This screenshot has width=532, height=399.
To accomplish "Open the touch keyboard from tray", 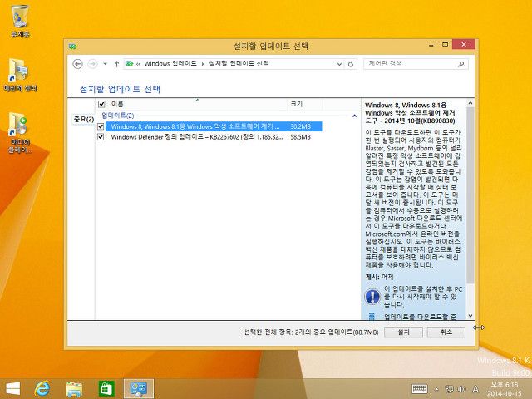I will (419, 389).
